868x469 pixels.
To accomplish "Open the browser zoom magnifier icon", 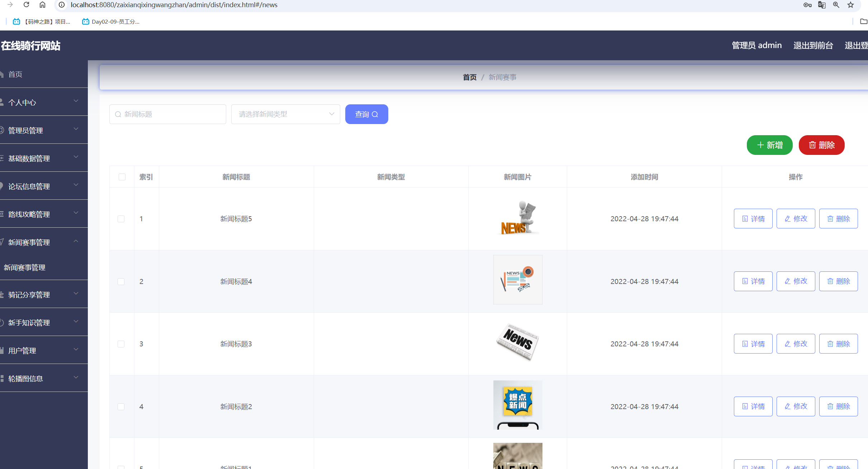I will coord(836,5).
